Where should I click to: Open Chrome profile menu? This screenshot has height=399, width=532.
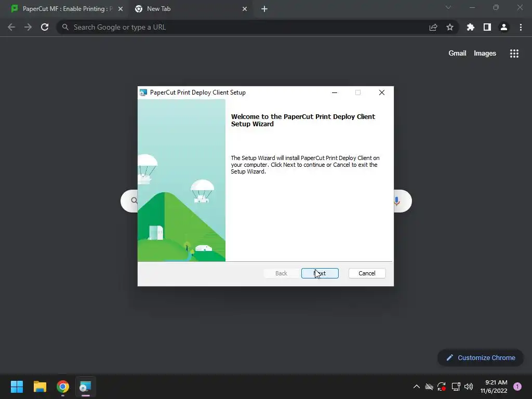tap(504, 27)
